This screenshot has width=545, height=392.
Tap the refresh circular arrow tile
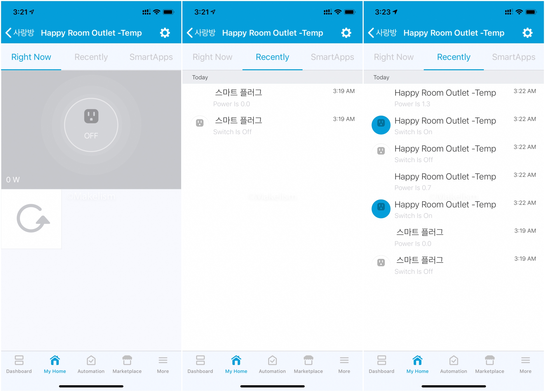tap(32, 219)
